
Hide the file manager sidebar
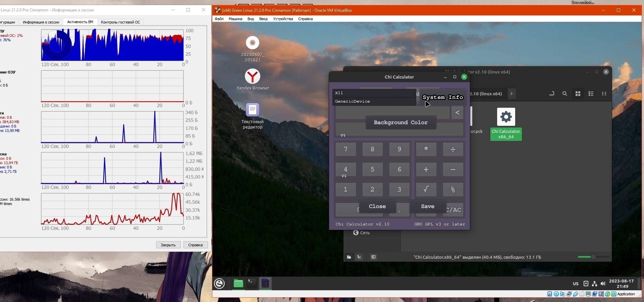373,257
